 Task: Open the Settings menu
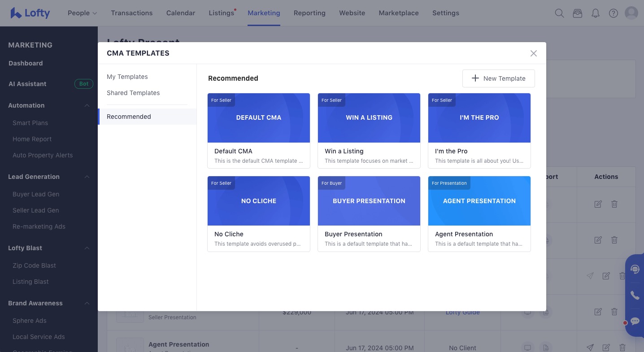(446, 13)
